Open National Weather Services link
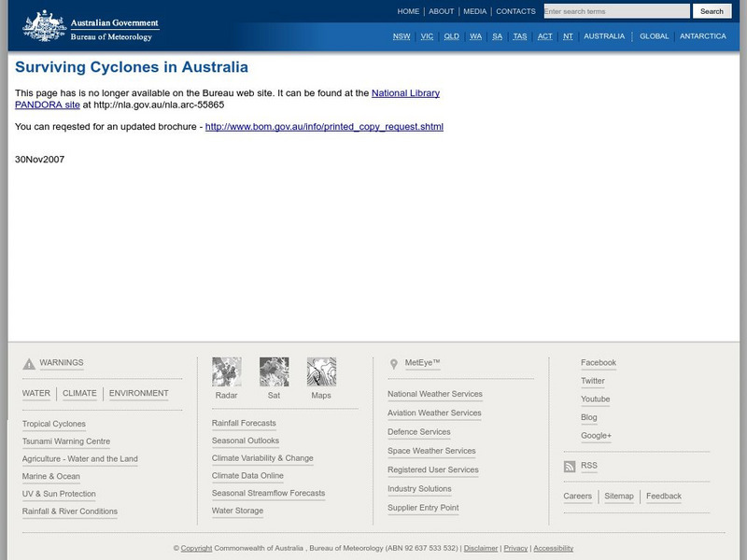Image resolution: width=747 pixels, height=560 pixels. click(435, 394)
